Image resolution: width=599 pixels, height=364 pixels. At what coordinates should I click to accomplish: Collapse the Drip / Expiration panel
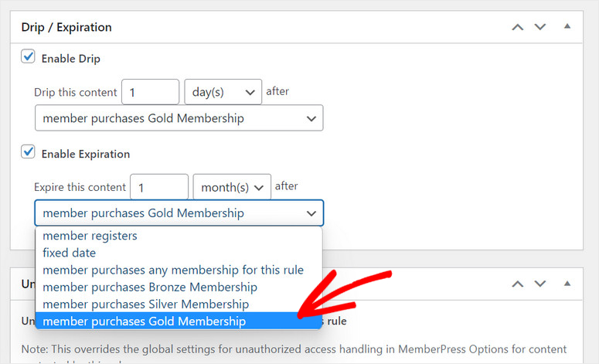point(567,27)
